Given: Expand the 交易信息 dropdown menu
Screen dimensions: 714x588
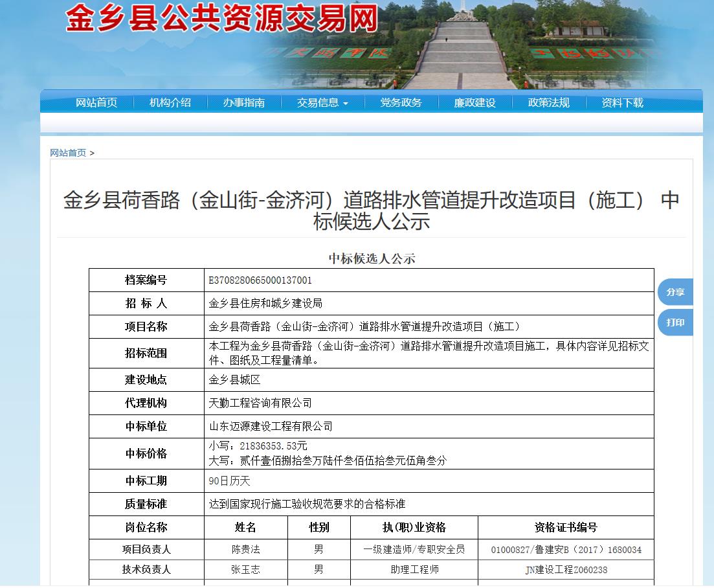Looking at the screenshot, I should [x=322, y=103].
